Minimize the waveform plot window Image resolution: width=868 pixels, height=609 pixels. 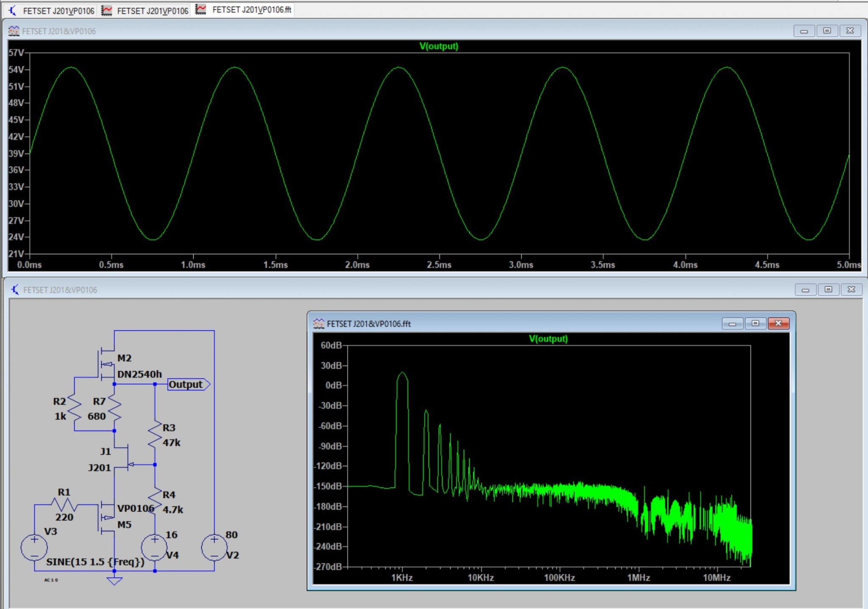pyautogui.click(x=804, y=31)
